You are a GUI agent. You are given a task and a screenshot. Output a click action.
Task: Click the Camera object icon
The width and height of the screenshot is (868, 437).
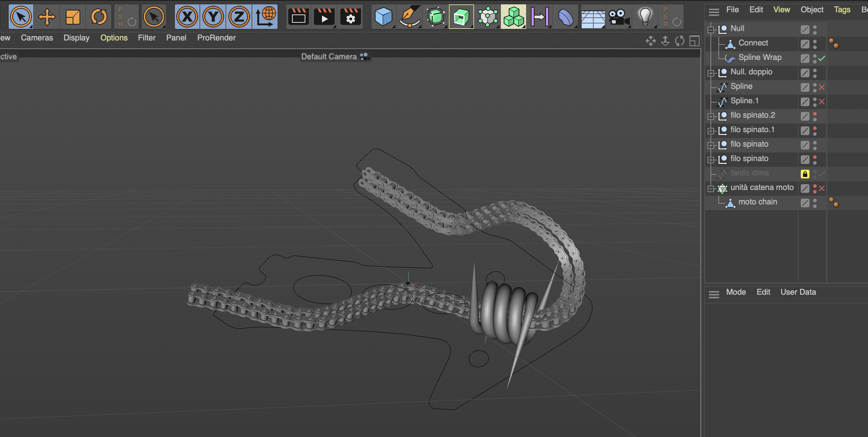tap(619, 17)
